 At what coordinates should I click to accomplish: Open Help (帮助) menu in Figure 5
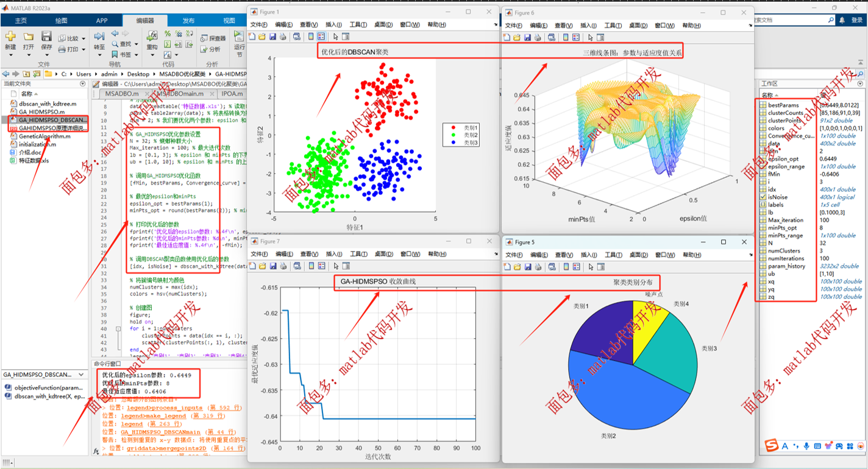click(x=691, y=255)
